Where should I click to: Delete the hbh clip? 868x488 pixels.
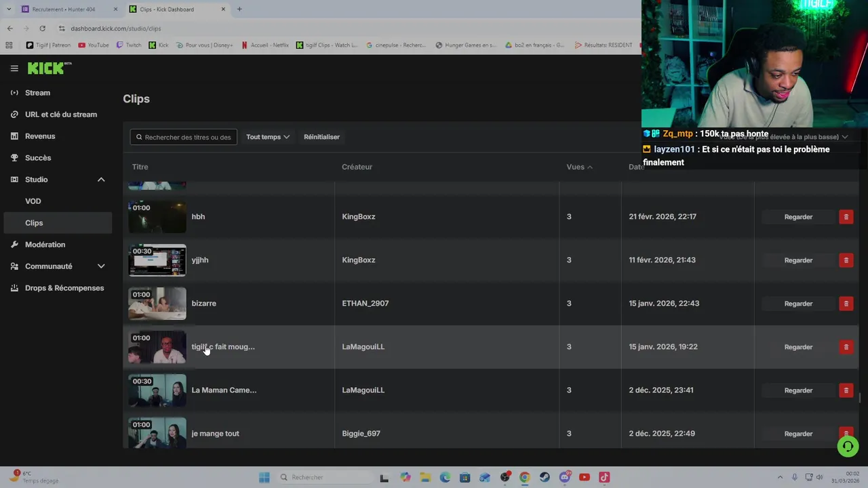point(846,217)
